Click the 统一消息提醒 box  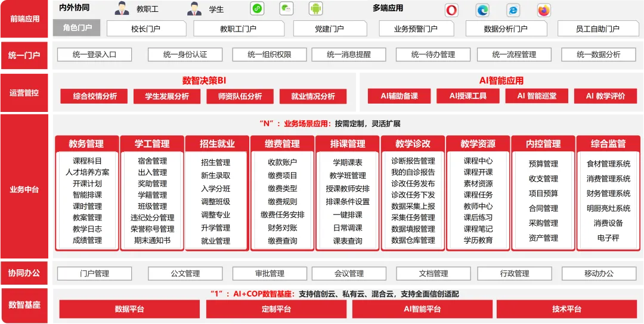pyautogui.click(x=349, y=55)
